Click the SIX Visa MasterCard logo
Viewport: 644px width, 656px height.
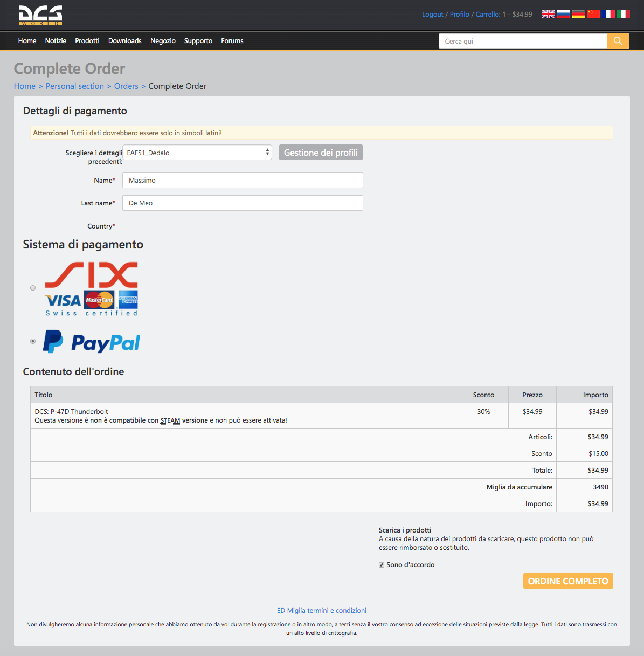point(91,288)
